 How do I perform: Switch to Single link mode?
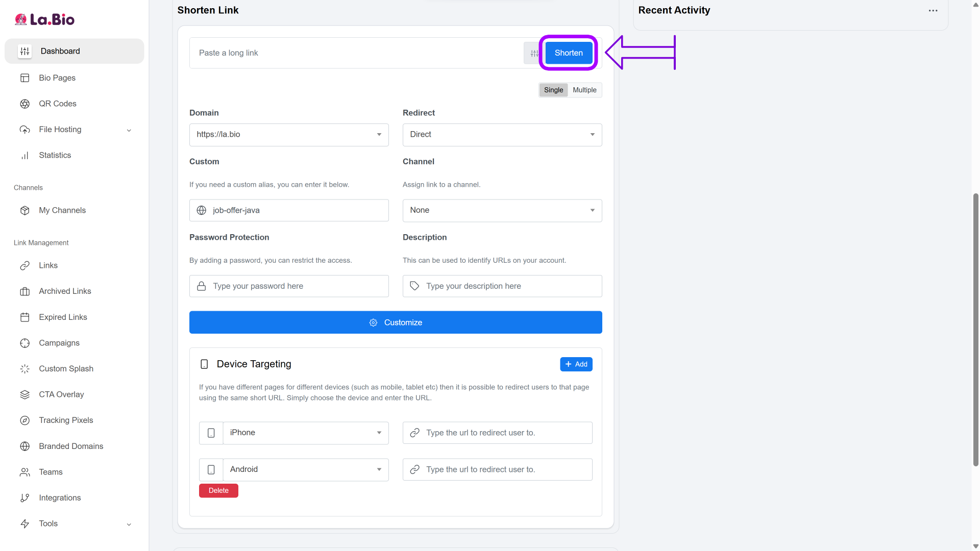click(553, 90)
